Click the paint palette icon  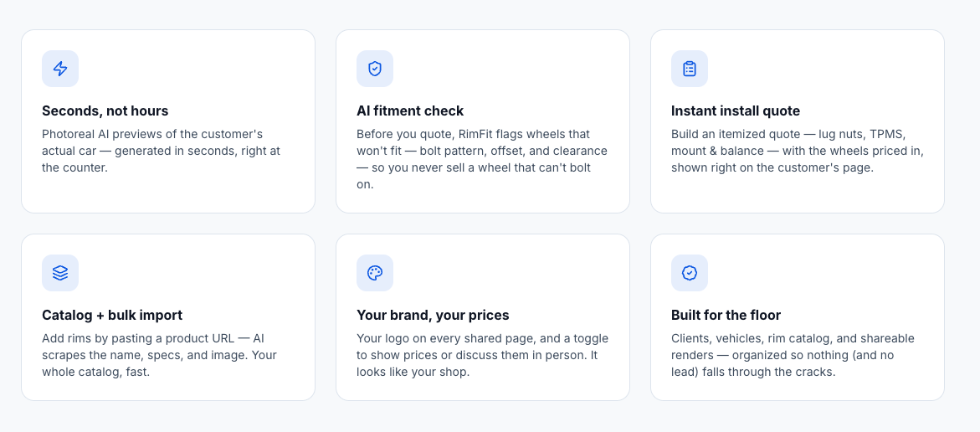point(375,273)
